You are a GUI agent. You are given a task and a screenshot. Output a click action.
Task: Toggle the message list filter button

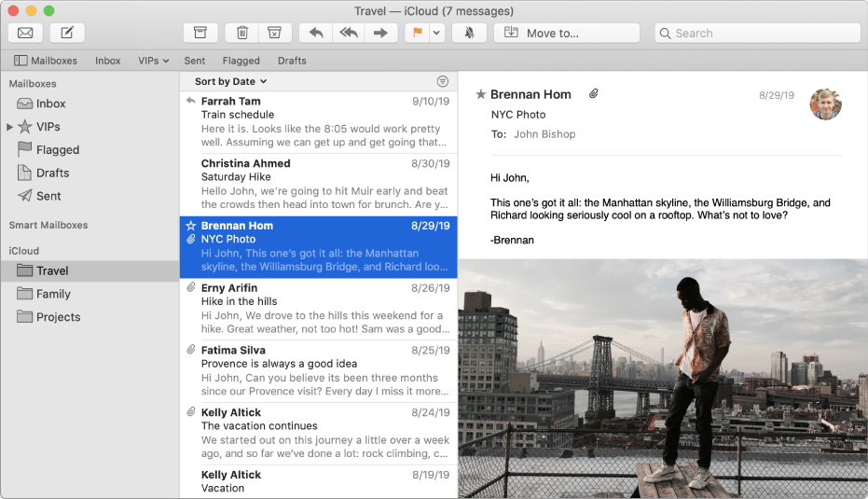click(442, 81)
